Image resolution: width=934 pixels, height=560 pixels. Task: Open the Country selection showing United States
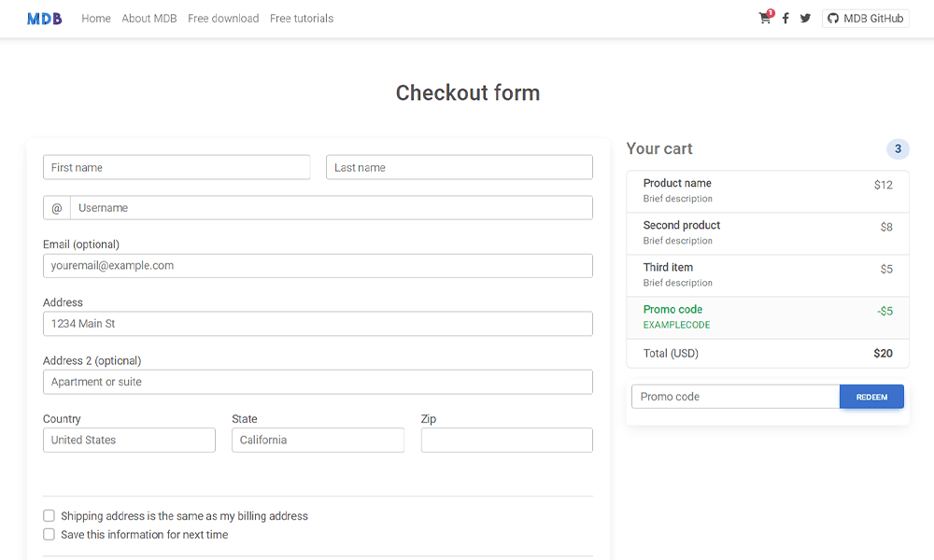pos(129,440)
